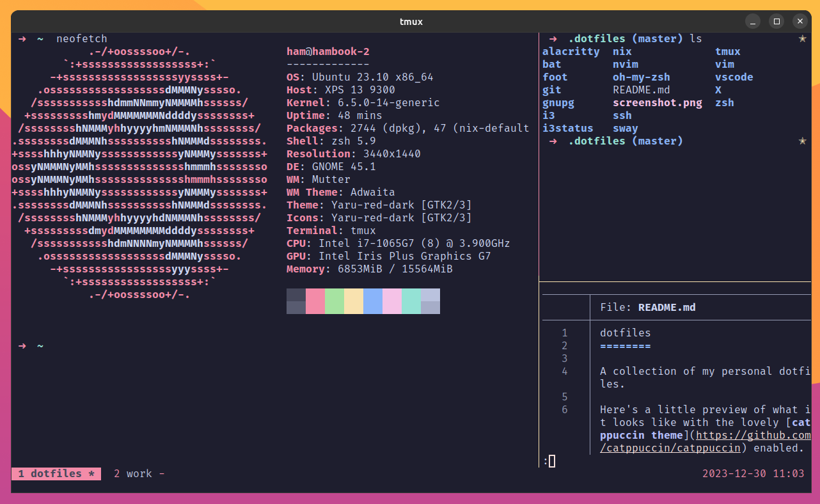Click the vim colon command prompt
The image size is (820, 504).
click(547, 461)
